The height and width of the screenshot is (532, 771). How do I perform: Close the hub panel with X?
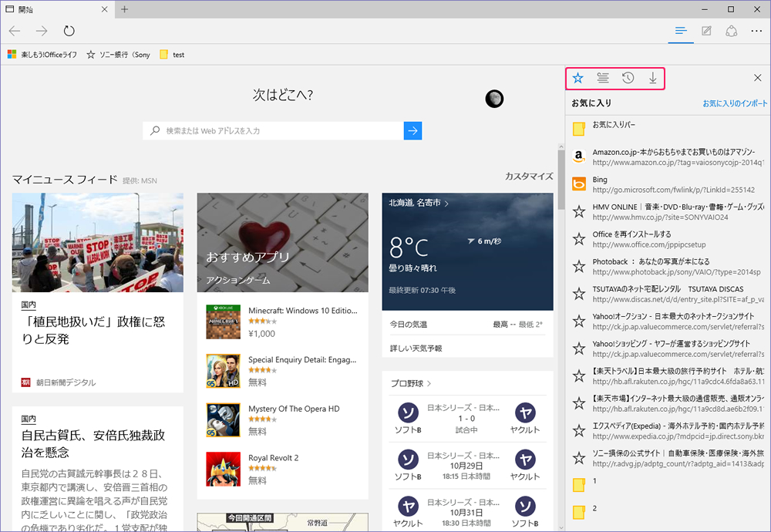[x=757, y=78]
